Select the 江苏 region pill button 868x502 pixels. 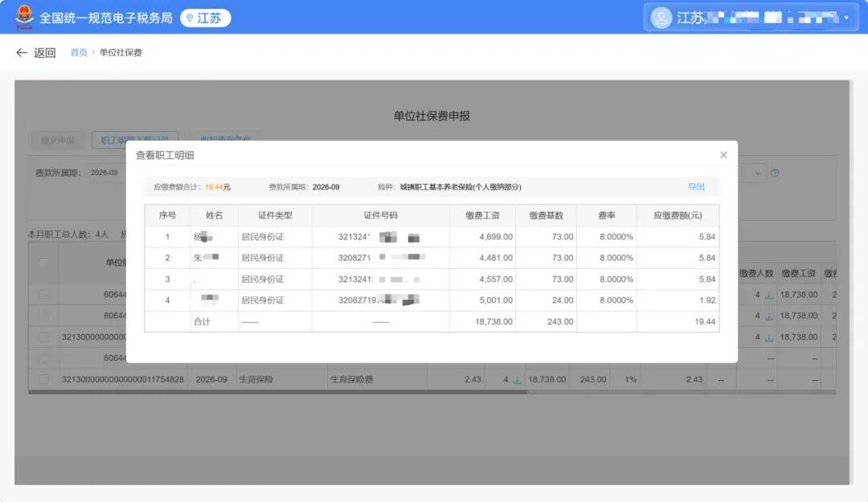coord(206,18)
